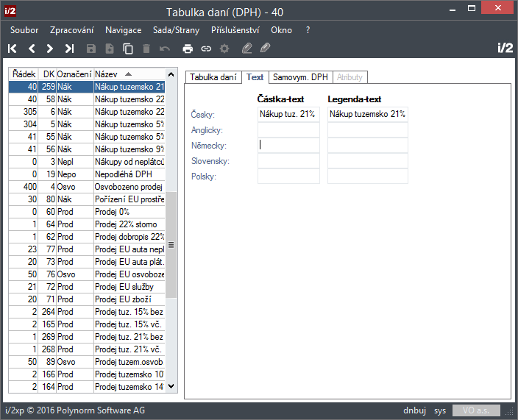Switch to the Samovym. DPH tab
This screenshot has width=518, height=420.
(300, 77)
